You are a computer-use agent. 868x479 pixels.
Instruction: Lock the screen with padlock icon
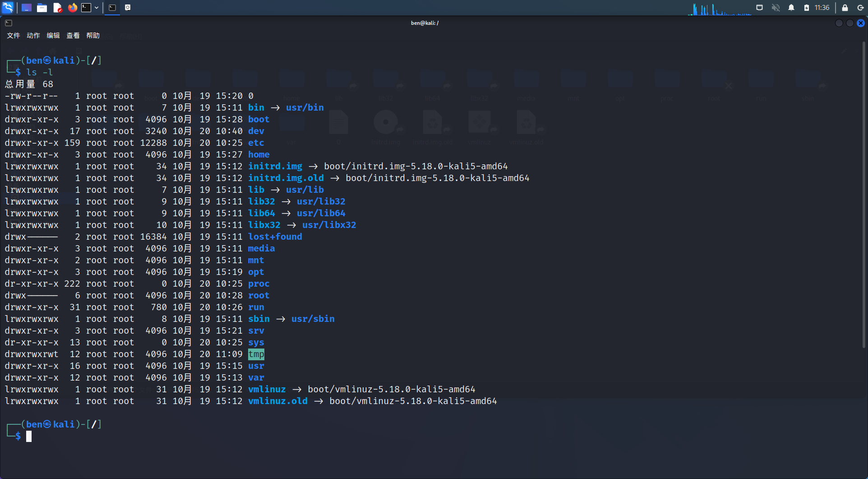point(845,8)
